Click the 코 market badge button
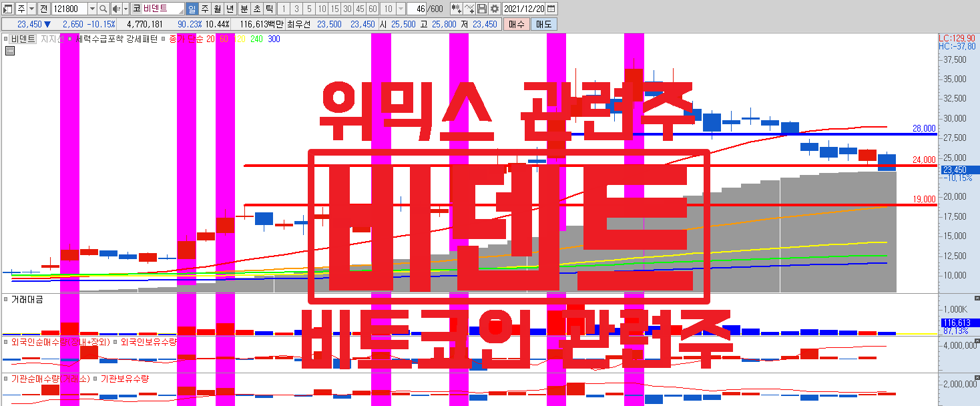 [x=136, y=9]
